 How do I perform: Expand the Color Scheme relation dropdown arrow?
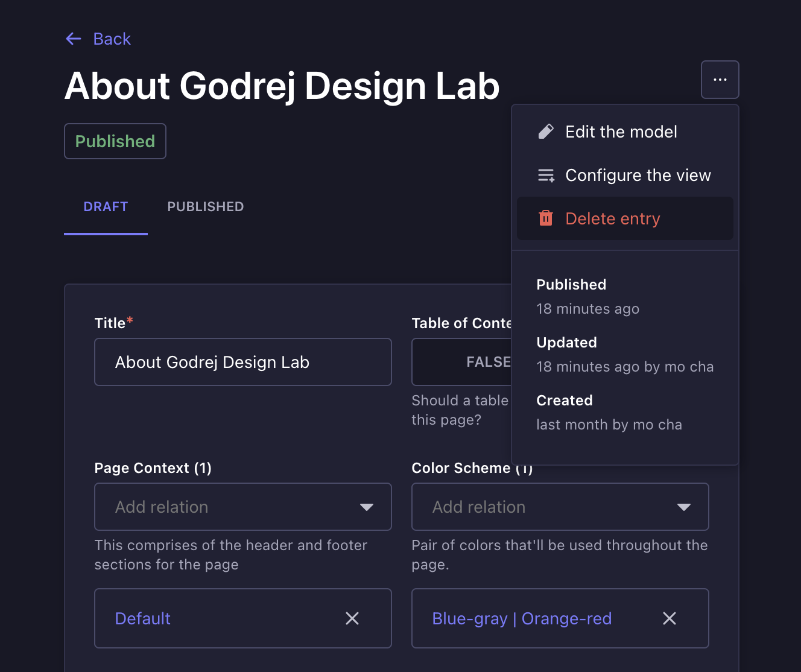click(683, 507)
